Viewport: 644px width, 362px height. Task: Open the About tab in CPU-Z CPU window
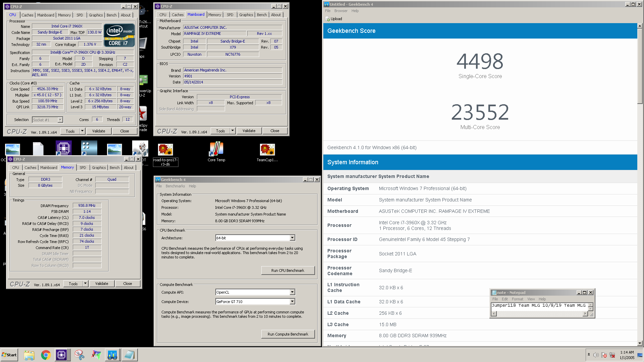(126, 15)
